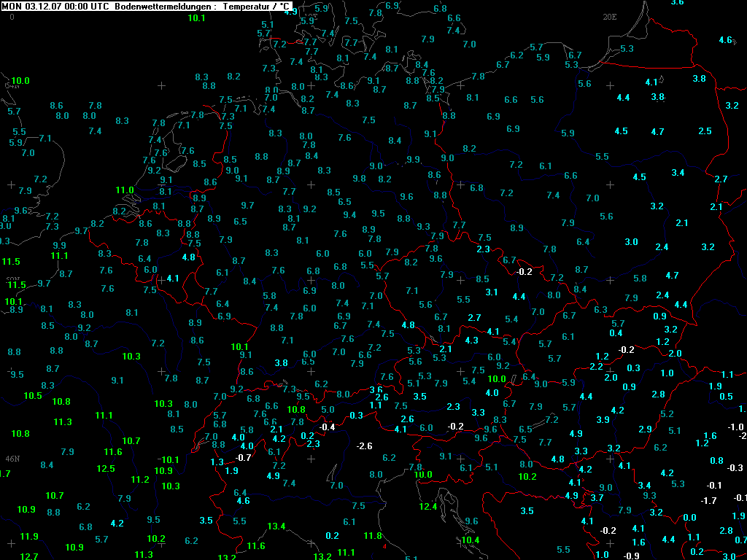This screenshot has width=747, height=560.
Task: Click the white -2.6 station value
Action: (364, 446)
